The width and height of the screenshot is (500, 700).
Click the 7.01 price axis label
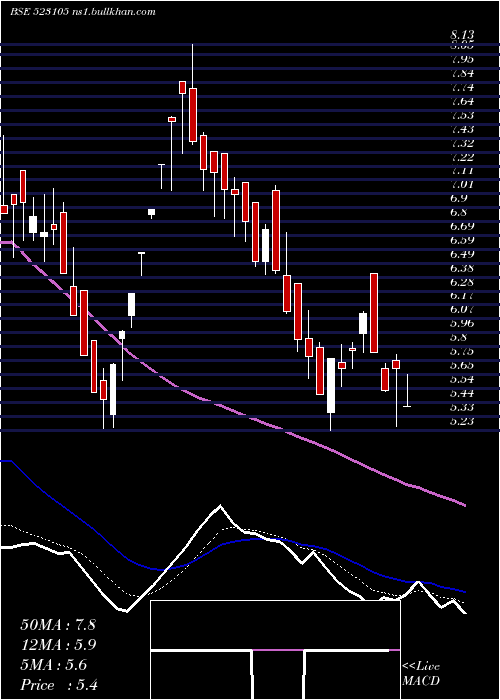[462, 184]
